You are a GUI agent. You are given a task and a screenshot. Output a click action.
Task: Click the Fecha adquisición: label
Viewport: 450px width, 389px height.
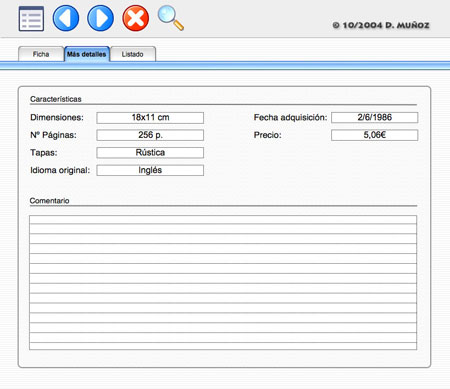(290, 117)
